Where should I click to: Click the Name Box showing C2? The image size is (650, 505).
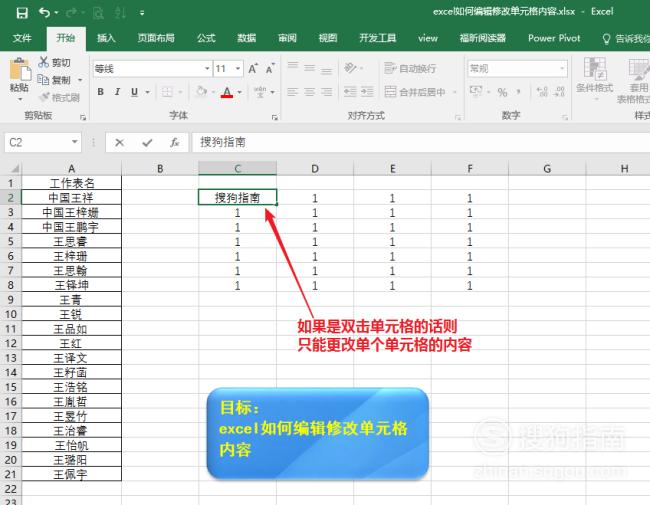pos(43,143)
